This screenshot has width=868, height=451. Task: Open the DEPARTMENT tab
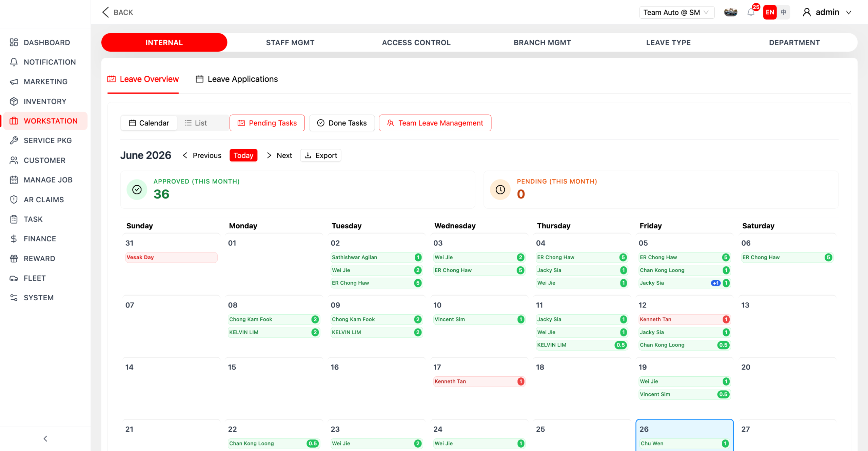click(x=794, y=42)
